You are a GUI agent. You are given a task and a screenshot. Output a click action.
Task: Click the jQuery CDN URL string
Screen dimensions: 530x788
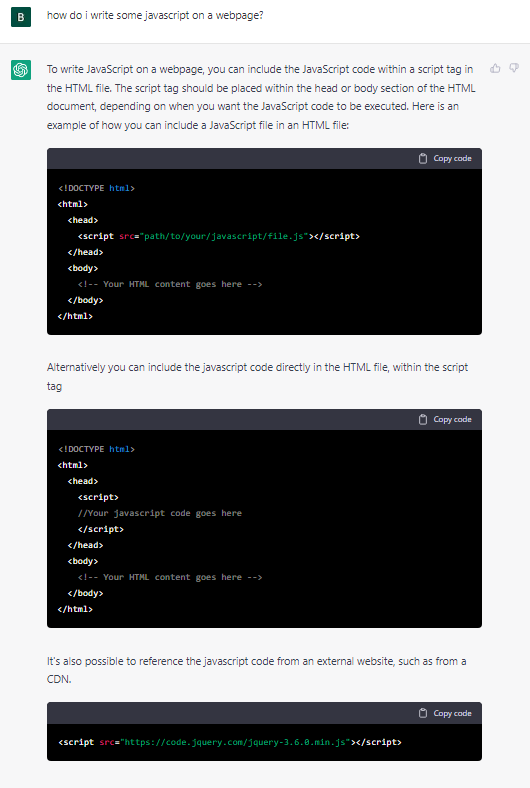(235, 742)
